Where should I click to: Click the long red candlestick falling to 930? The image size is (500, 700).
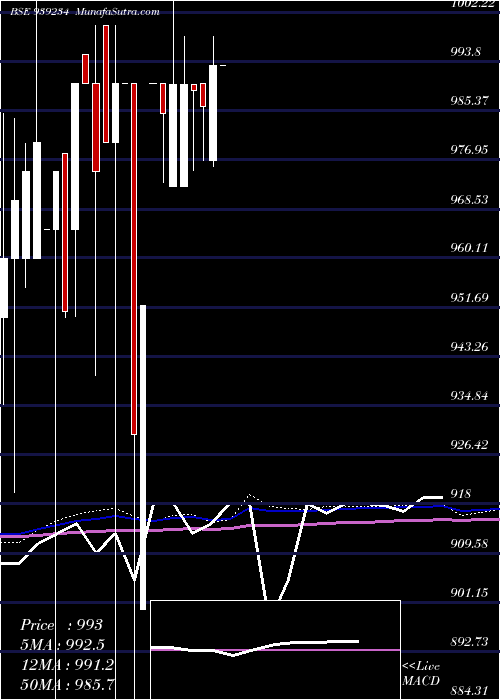coord(133,258)
